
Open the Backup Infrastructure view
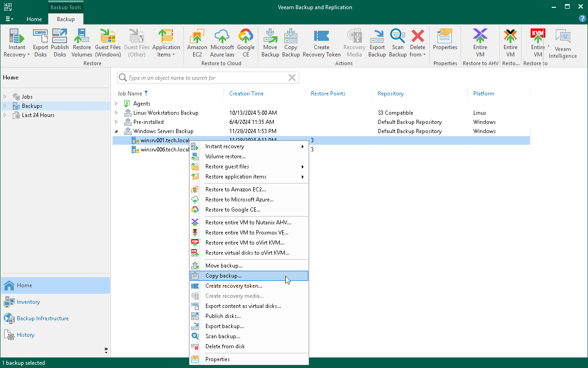(43, 318)
